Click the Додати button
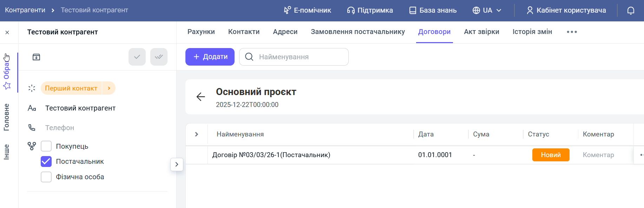 210,57
